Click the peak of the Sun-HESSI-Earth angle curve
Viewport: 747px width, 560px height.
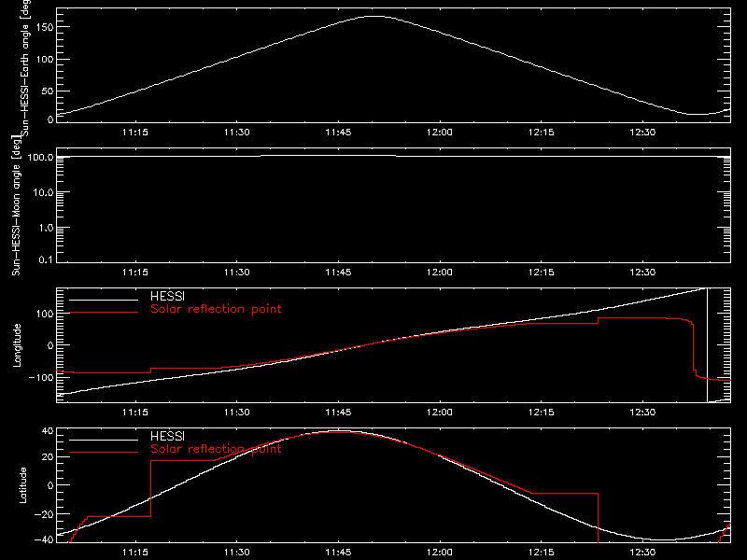pyautogui.click(x=375, y=17)
